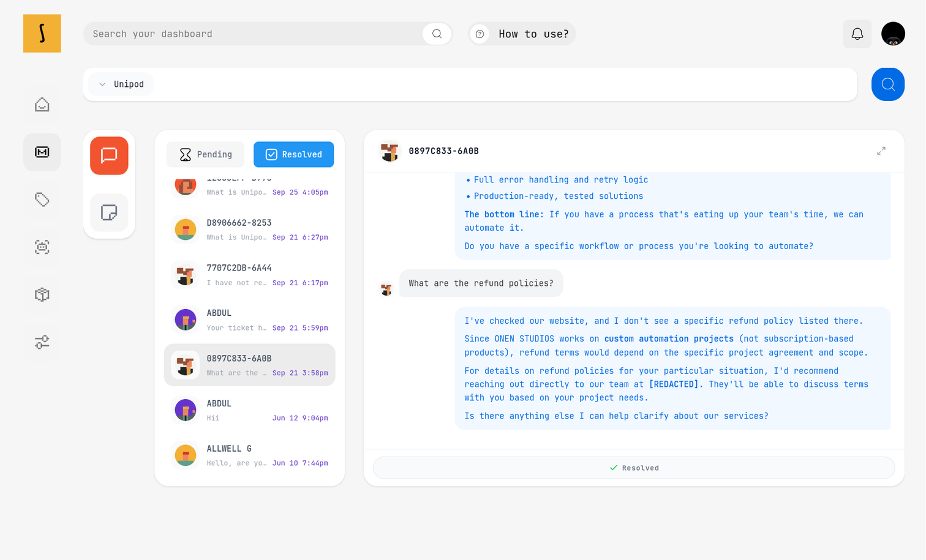Open conversation 7707C2DB-6A44
This screenshot has width=926, height=560.
pyautogui.click(x=250, y=275)
